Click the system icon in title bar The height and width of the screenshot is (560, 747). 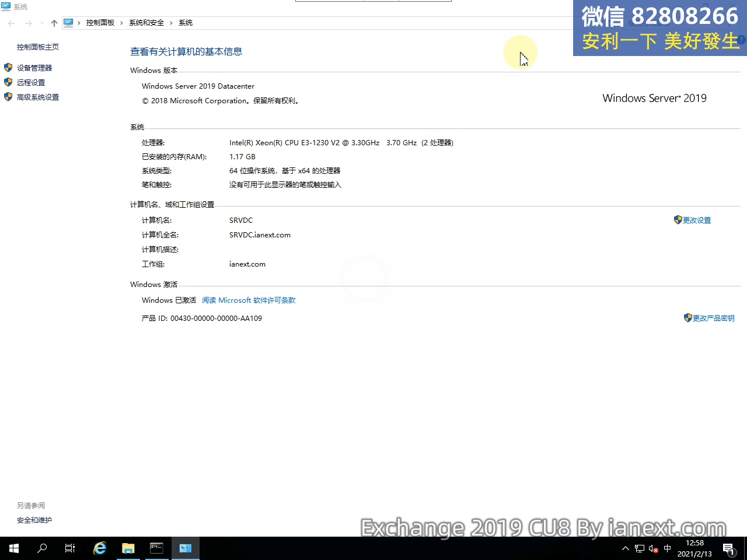click(x=6, y=6)
